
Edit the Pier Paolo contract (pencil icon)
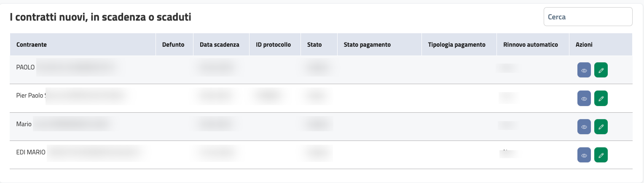tap(601, 98)
